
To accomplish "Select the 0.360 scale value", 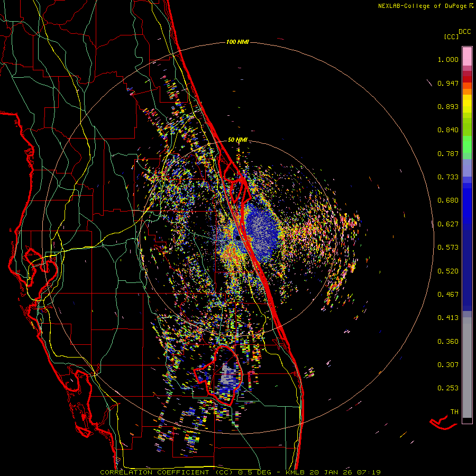I will click(x=448, y=342).
